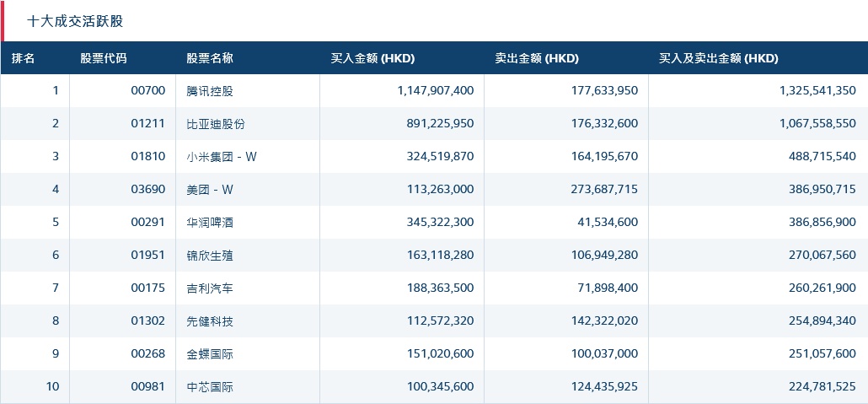Click buy amount 188,363,500
Screen dimensions: 868x404
click(440, 288)
